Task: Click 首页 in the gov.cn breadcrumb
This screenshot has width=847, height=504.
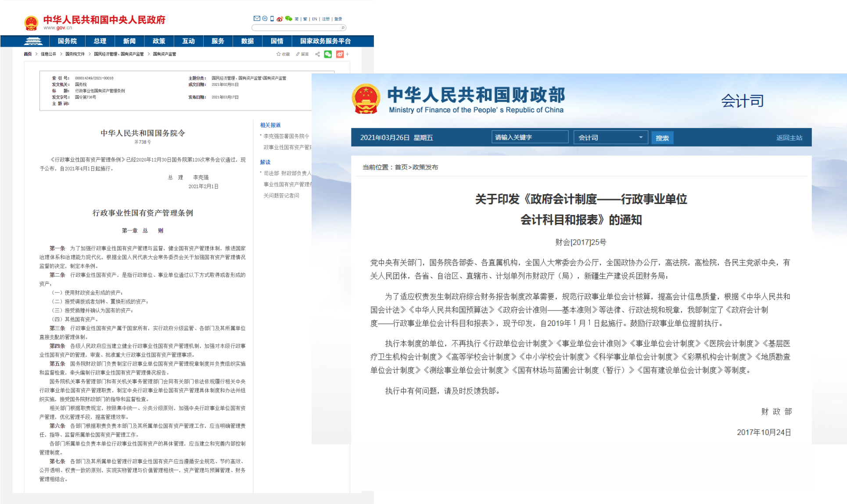Action: (28, 54)
